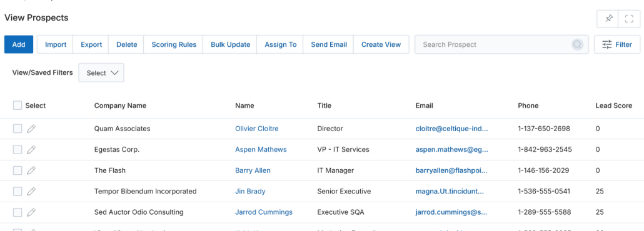644x231 pixels.
Task: Expand View Prospects to fullscreen
Action: 629,19
